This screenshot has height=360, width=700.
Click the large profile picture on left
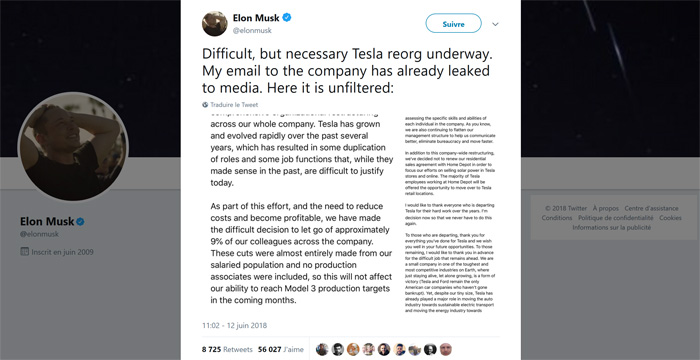pyautogui.click(x=73, y=147)
